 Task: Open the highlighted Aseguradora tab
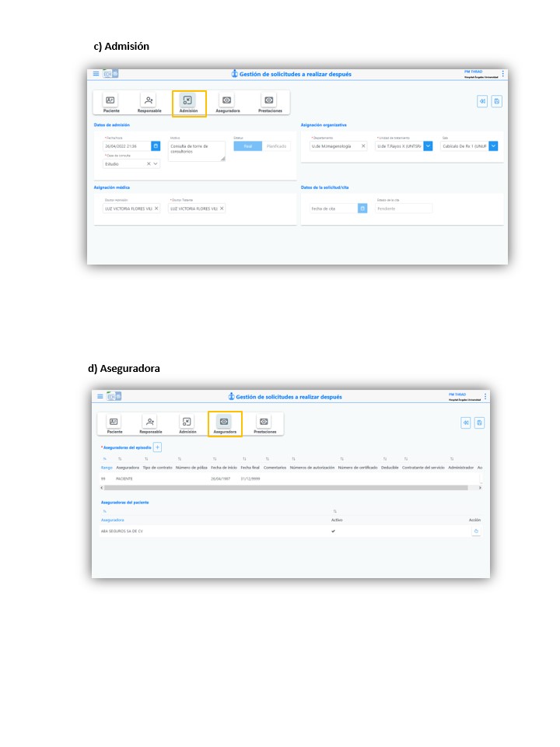click(x=225, y=424)
